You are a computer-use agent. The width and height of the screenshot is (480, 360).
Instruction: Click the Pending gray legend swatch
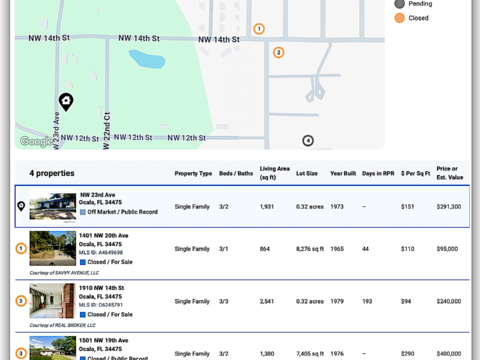point(399,4)
